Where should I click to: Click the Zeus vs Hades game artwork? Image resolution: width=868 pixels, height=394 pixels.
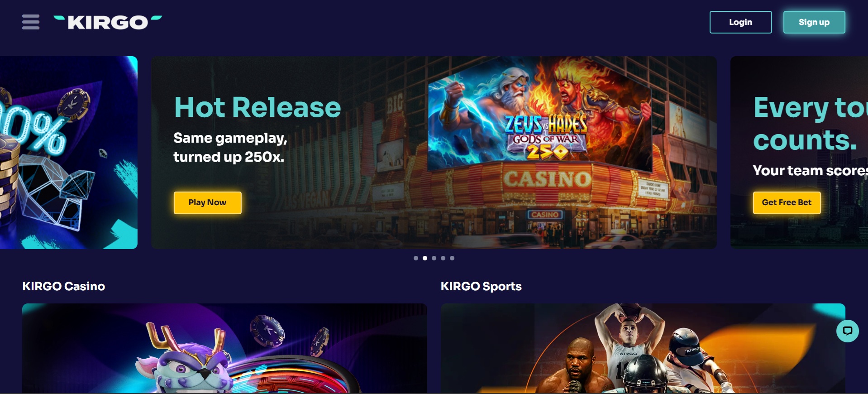[x=539, y=115]
